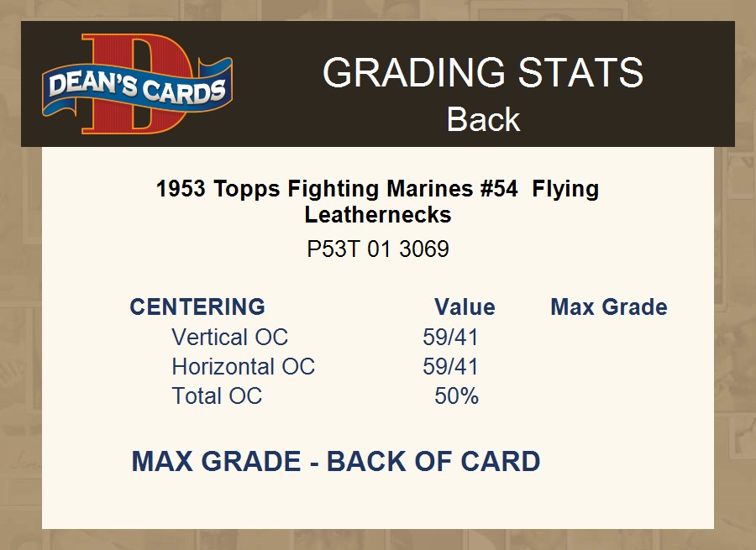Select the Back subtitle under the heading
This screenshot has width=756, height=550.
(x=483, y=119)
